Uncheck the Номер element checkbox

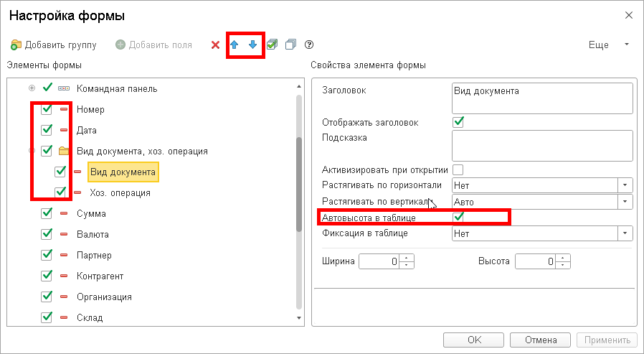(x=47, y=110)
